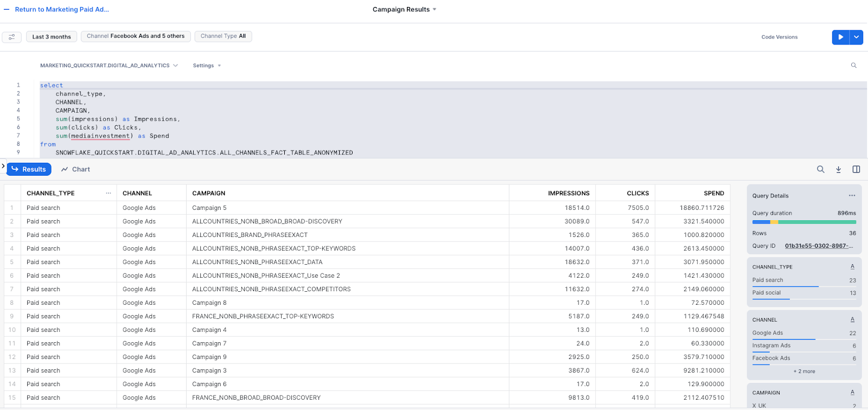
Task: Filter by Google Ads channel
Action: [804, 333]
